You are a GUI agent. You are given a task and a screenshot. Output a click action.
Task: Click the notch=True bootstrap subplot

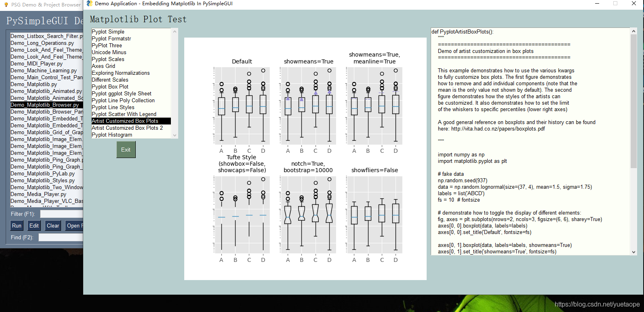[309, 215]
